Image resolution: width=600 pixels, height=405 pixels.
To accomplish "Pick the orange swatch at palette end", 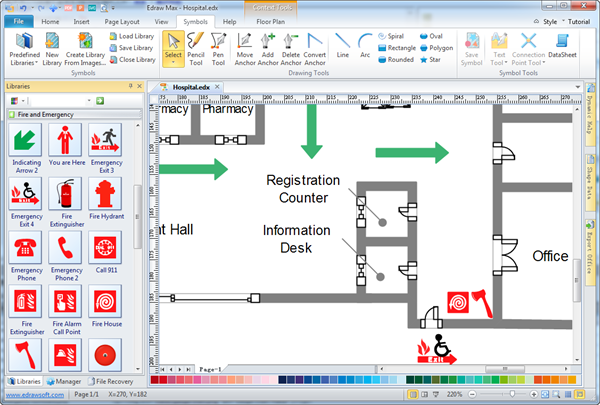I will [x=572, y=379].
